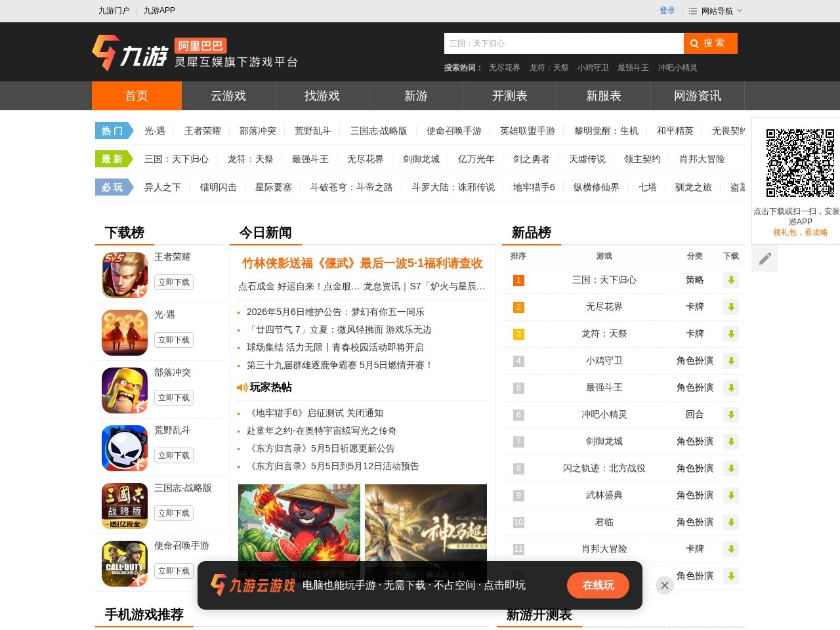
Task: Click 英雄联盟手游 in 热门 row
Action: pyautogui.click(x=528, y=131)
